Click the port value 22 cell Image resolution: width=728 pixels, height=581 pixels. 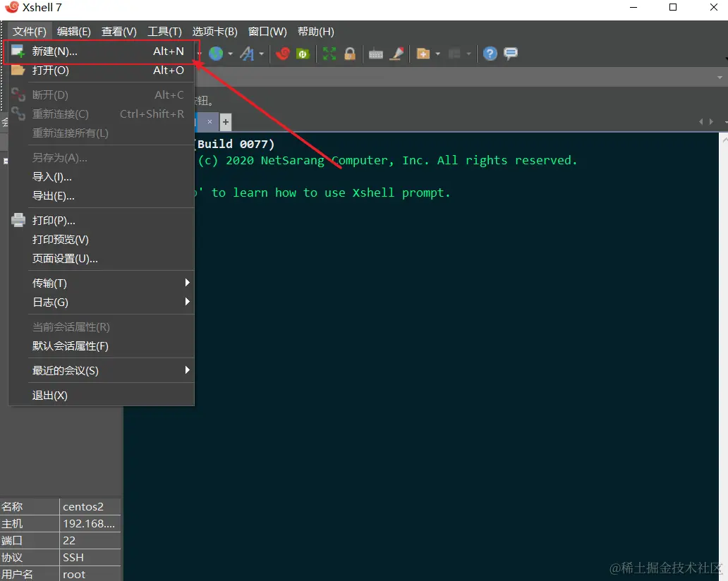pos(90,541)
